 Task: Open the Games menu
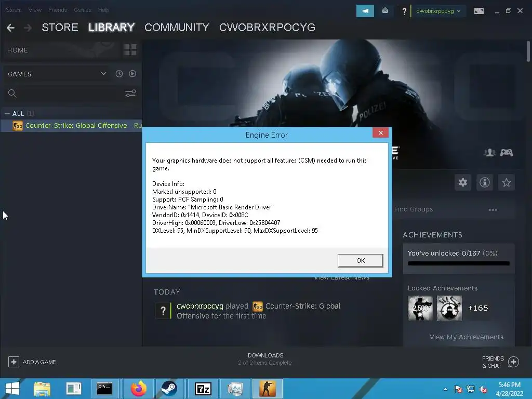point(83,10)
